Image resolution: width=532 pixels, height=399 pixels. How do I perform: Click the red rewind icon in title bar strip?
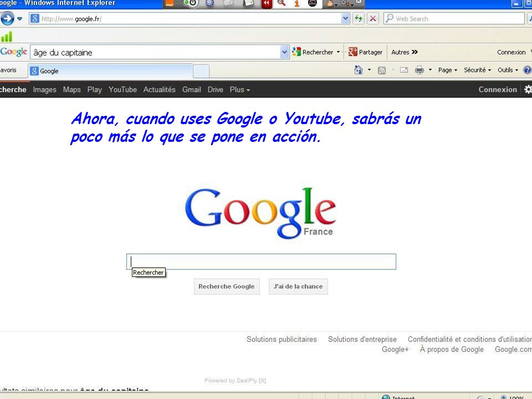click(267, 4)
